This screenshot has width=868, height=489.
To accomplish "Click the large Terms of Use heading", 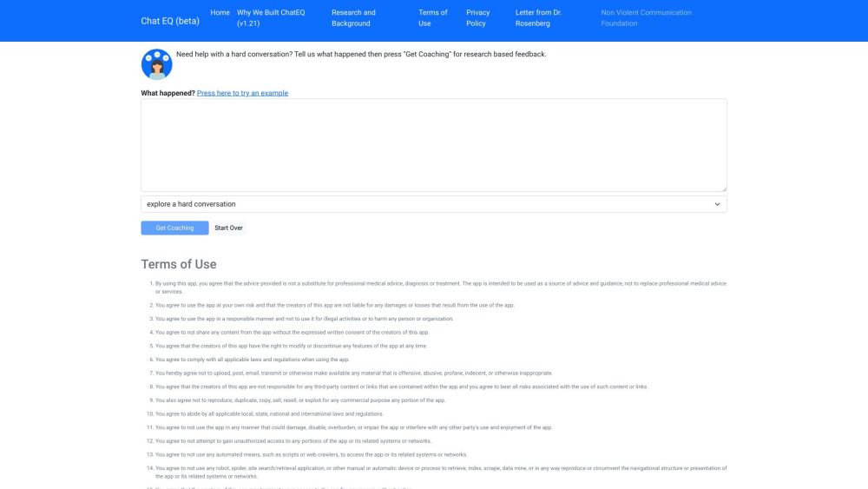I will (x=179, y=264).
